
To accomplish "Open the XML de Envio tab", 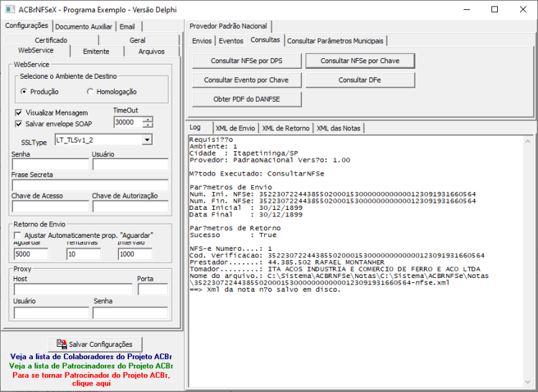I will click(235, 128).
